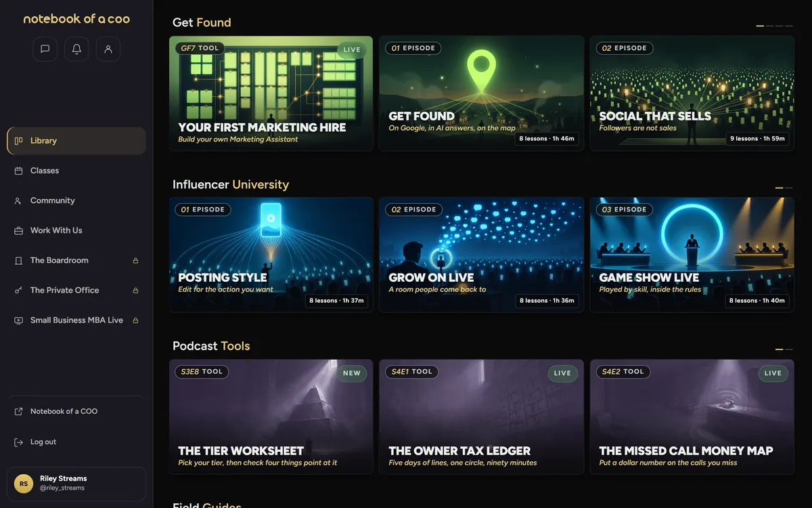This screenshot has width=812, height=508.
Task: Open Community in the sidebar
Action: pos(76,200)
